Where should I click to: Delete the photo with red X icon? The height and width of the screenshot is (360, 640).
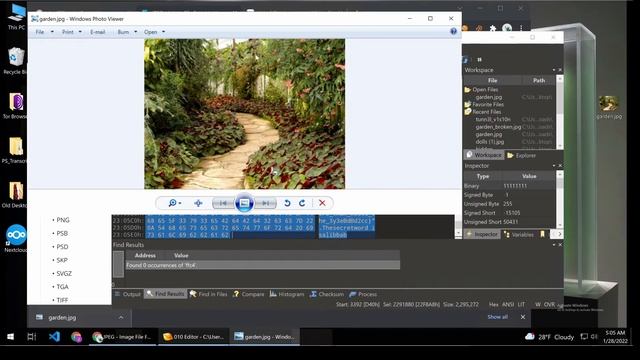tap(322, 203)
